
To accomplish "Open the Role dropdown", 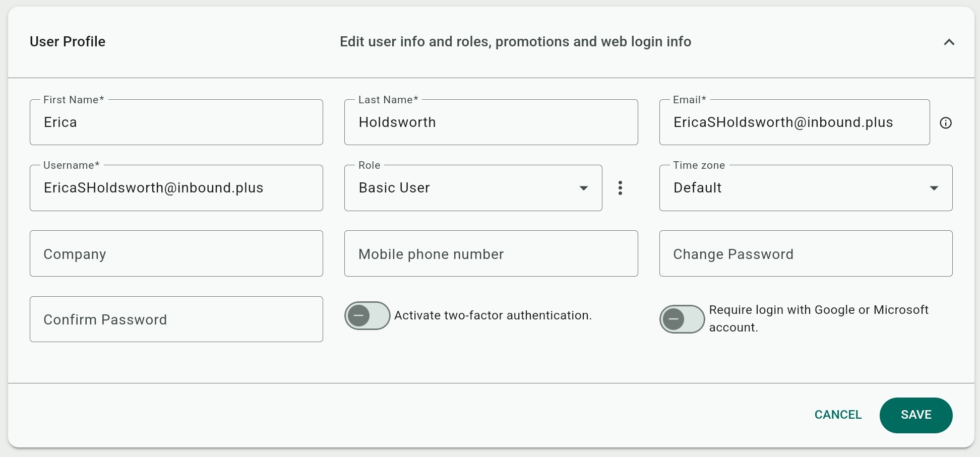I will [x=472, y=188].
